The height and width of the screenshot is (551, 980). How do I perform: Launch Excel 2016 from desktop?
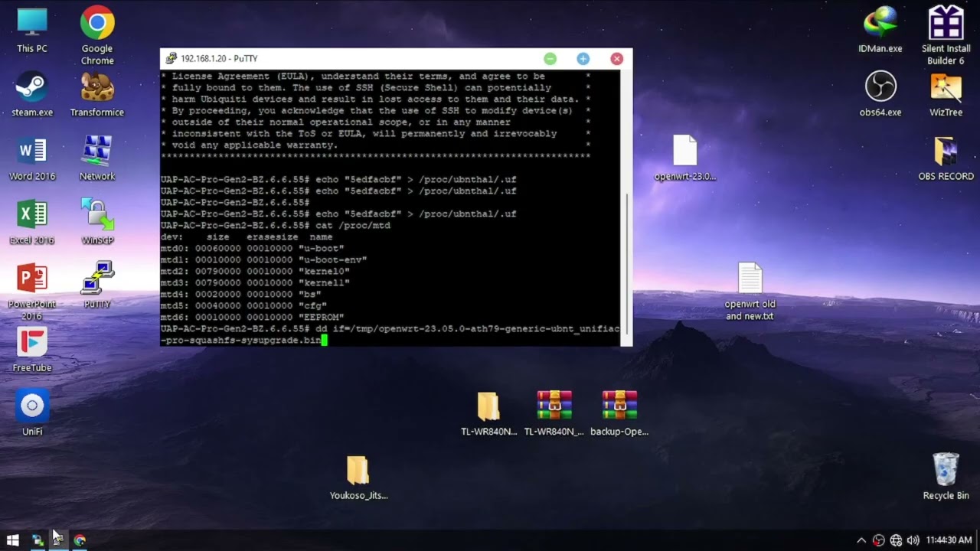pyautogui.click(x=32, y=222)
